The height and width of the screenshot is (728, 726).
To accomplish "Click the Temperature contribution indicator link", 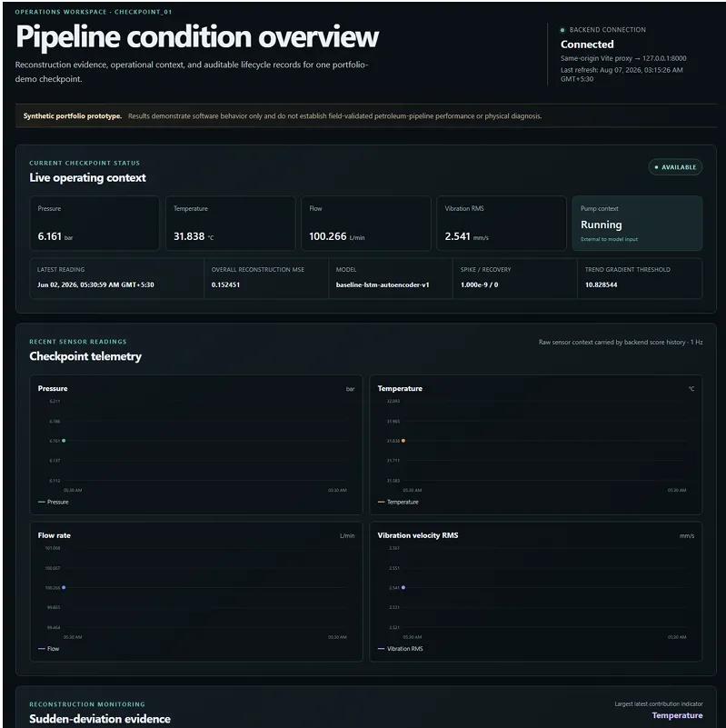I will [677, 715].
